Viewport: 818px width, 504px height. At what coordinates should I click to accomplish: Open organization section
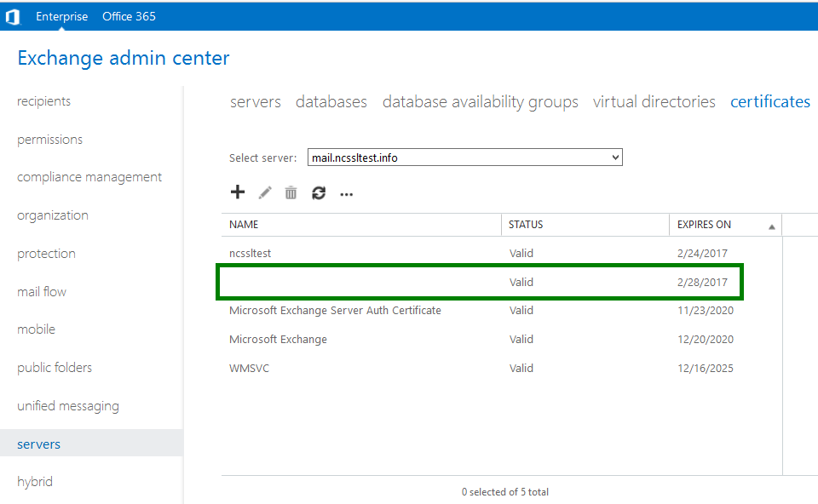coord(53,215)
